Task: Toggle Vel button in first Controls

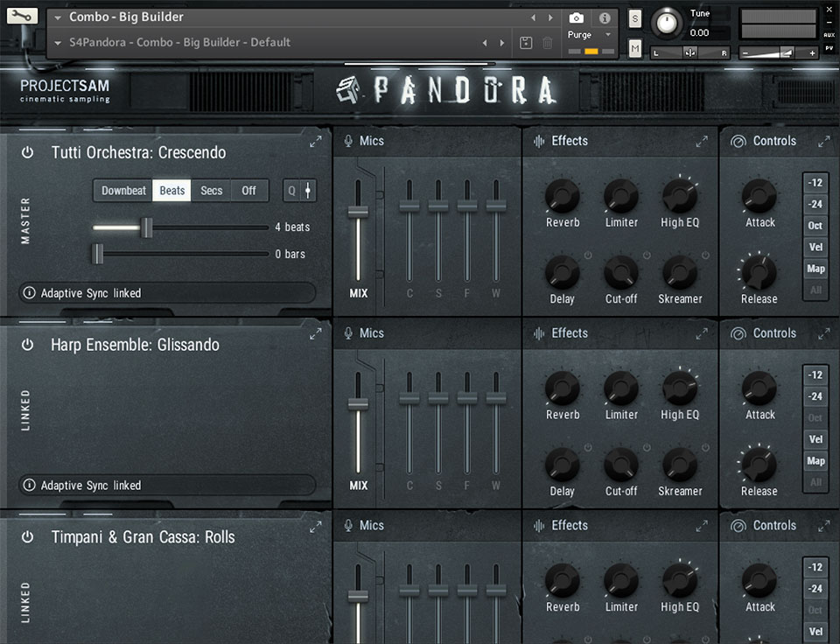Action: tap(815, 247)
